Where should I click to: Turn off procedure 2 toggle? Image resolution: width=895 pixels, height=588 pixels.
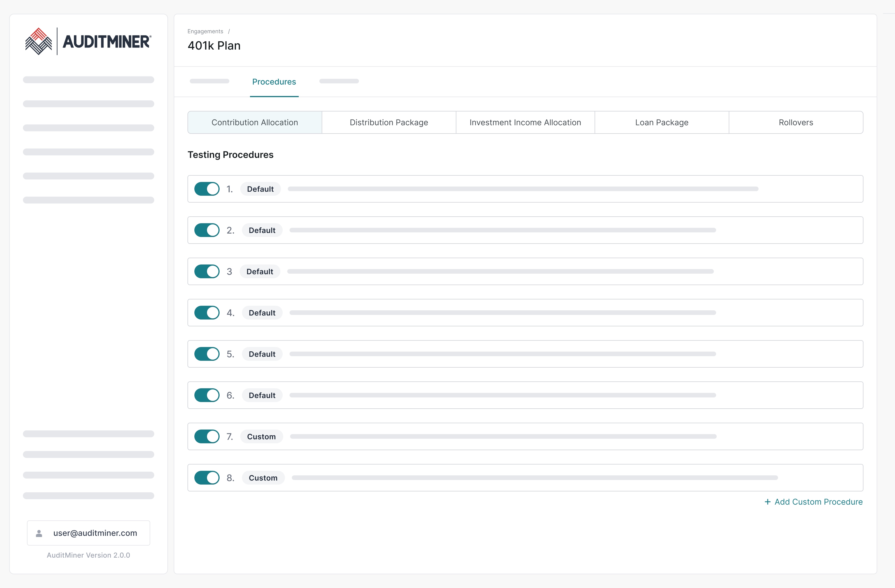coord(207,230)
